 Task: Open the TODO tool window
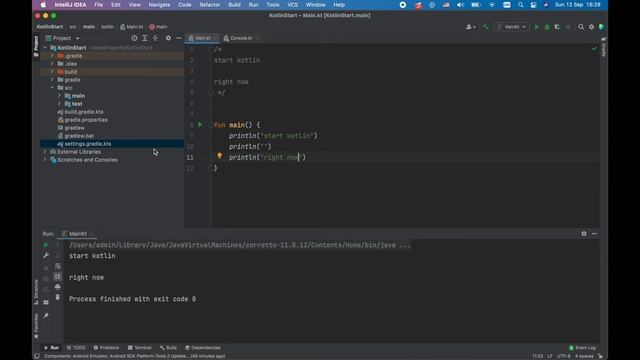pos(76,348)
